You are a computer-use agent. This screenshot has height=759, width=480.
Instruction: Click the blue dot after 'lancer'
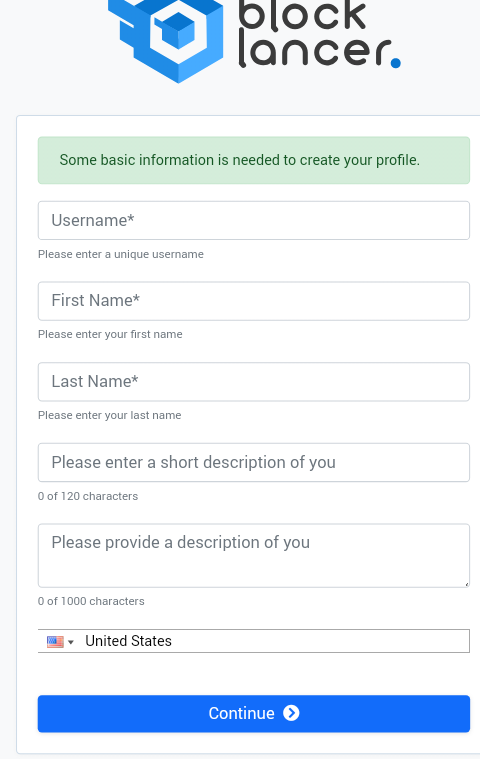tap(395, 63)
